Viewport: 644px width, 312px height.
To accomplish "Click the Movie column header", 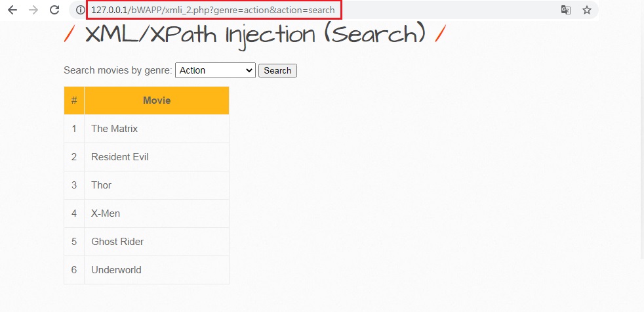I will (x=157, y=100).
